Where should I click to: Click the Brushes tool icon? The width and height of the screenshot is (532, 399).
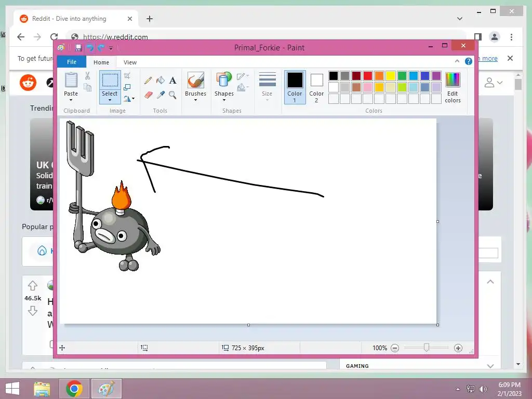(195, 81)
